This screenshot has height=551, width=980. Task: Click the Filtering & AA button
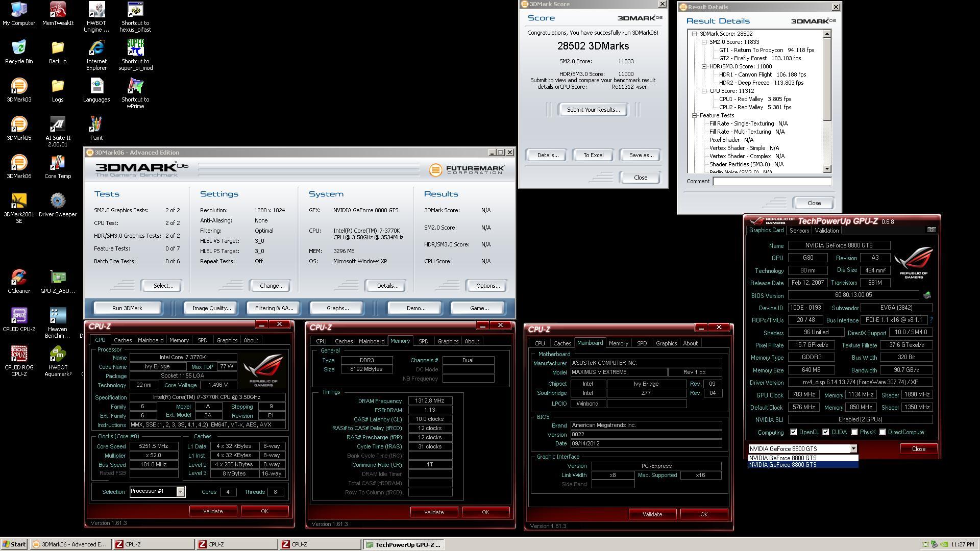(274, 308)
